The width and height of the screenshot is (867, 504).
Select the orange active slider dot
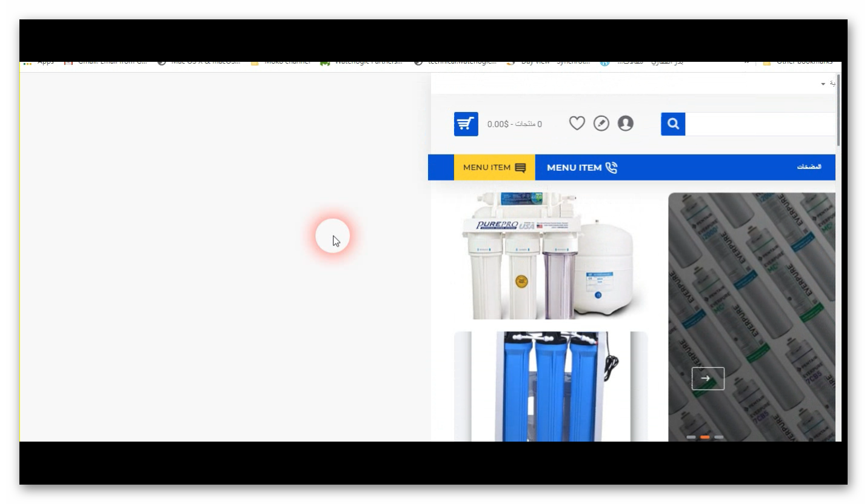[x=705, y=437]
